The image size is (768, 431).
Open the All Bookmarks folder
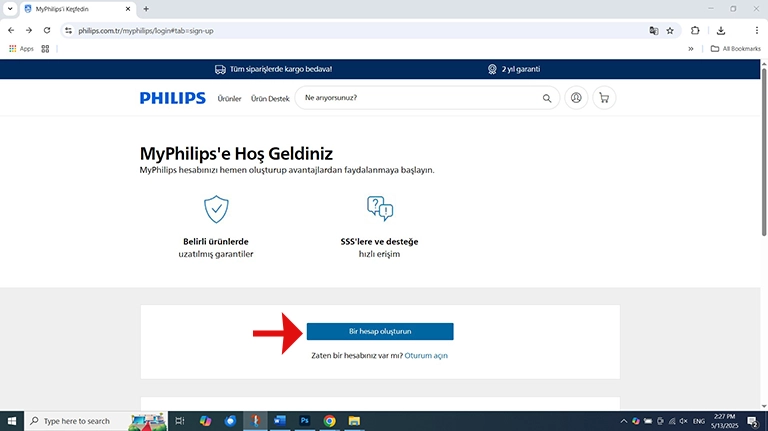tap(736, 48)
